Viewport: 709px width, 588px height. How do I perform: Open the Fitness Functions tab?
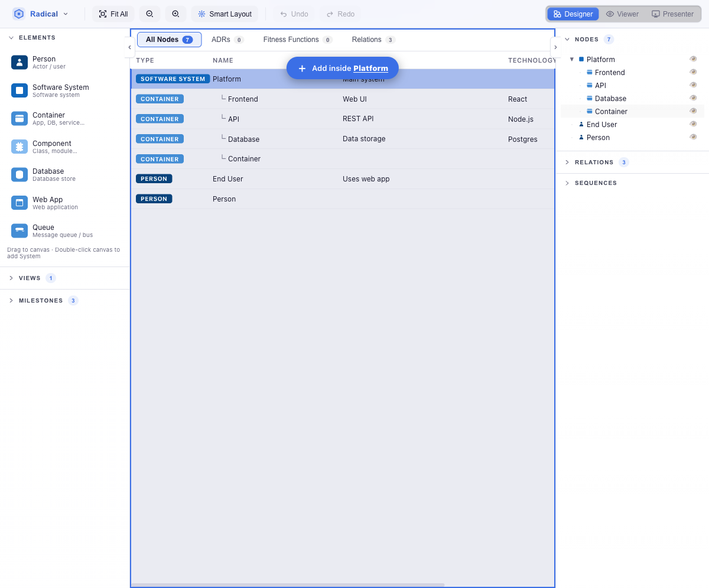click(298, 40)
